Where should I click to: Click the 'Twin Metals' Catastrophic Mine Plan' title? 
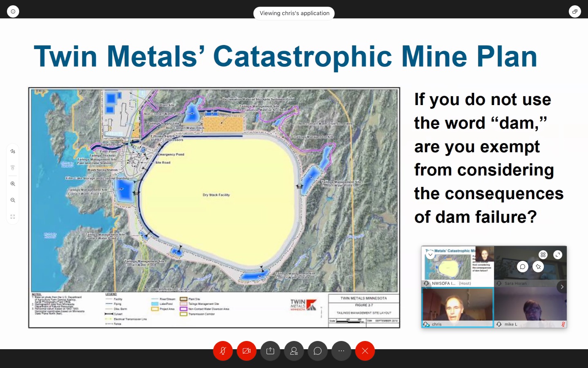[285, 56]
